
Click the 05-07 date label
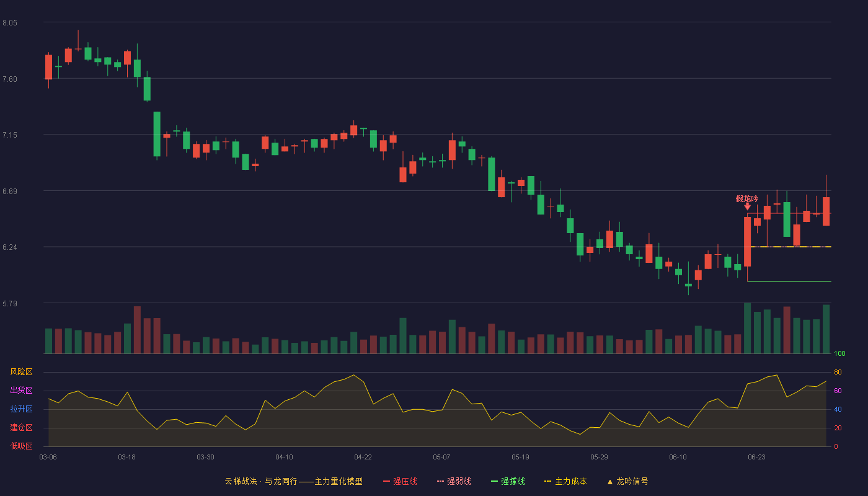(441, 457)
